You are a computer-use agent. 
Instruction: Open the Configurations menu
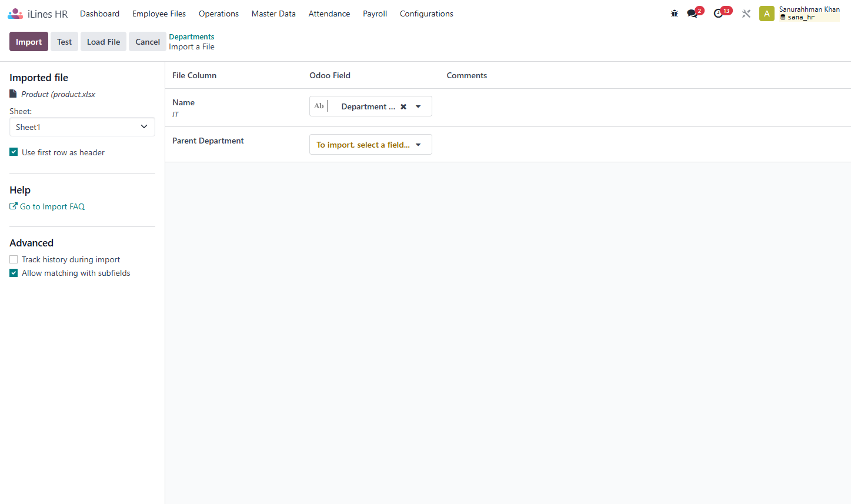point(426,14)
